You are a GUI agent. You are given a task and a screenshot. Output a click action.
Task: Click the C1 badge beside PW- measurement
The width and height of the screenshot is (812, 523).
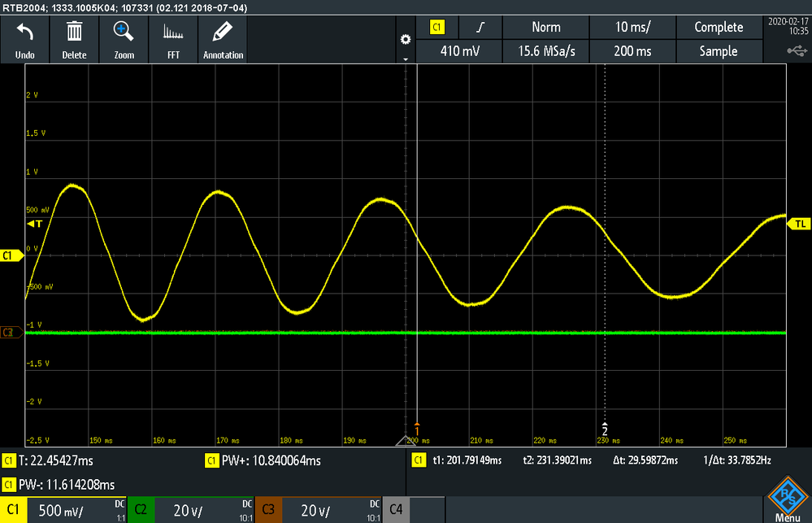[x=9, y=485]
